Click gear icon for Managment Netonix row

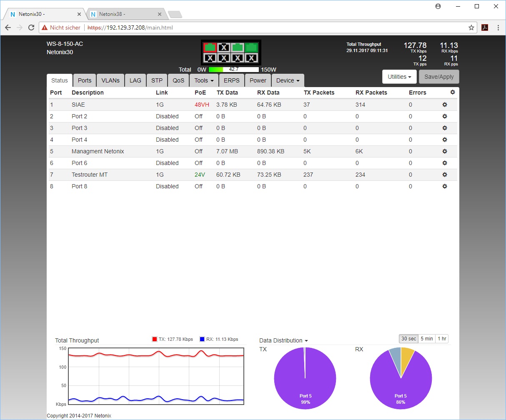444,151
